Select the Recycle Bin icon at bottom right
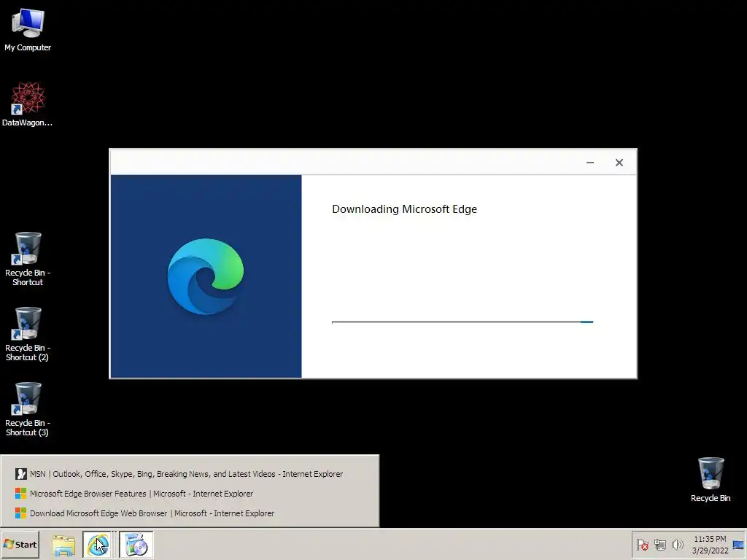This screenshot has width=747, height=560. (x=711, y=480)
